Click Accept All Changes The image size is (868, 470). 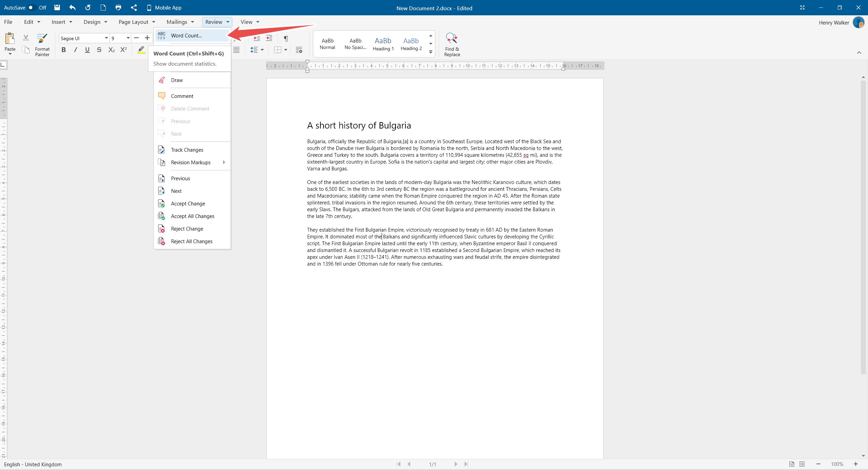[x=193, y=216]
